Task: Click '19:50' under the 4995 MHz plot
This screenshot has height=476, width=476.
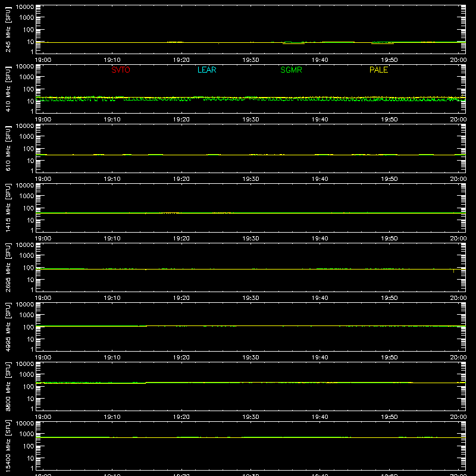Action: coord(389,358)
